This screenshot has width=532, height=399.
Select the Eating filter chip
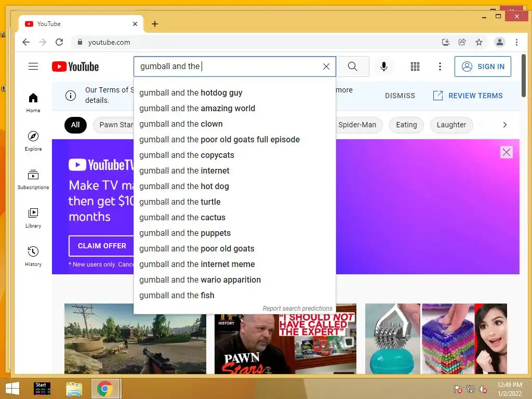click(x=406, y=125)
